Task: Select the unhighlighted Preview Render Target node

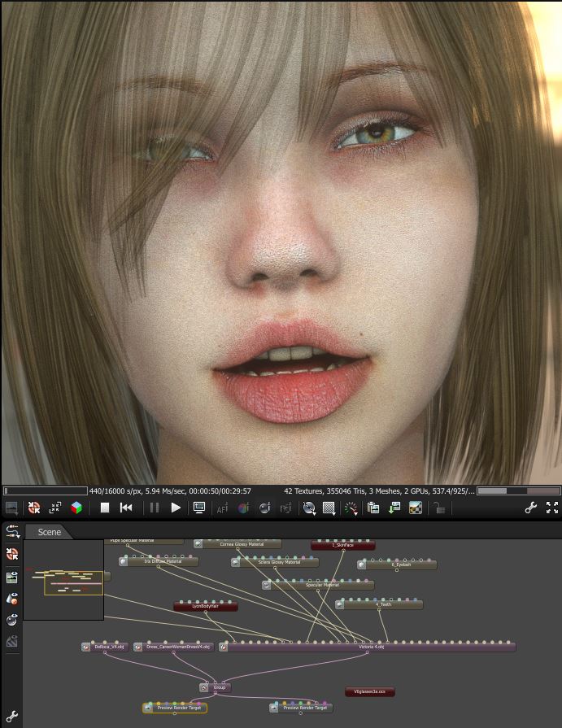Action: click(x=301, y=708)
